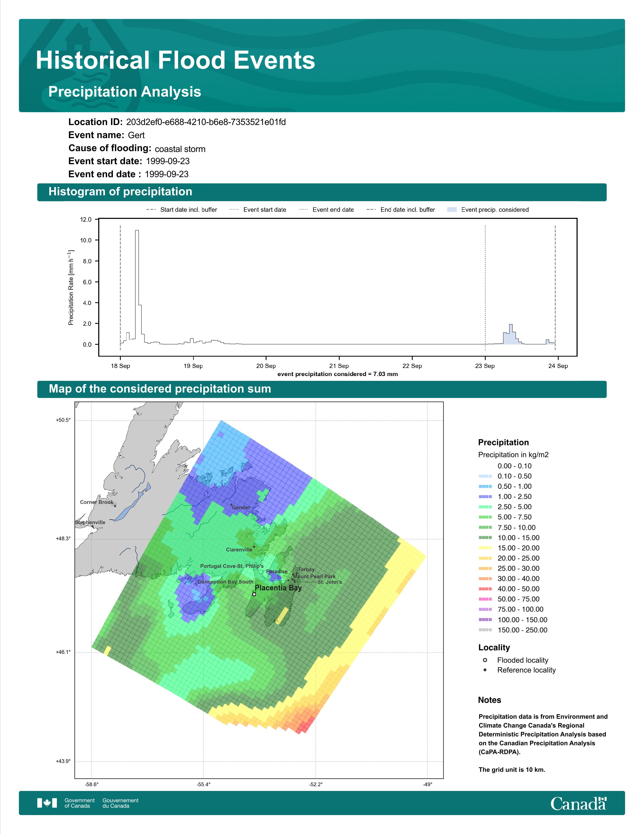The image size is (644, 834).
Task: Click the Canadian flag icon in footer
Action: click(47, 803)
